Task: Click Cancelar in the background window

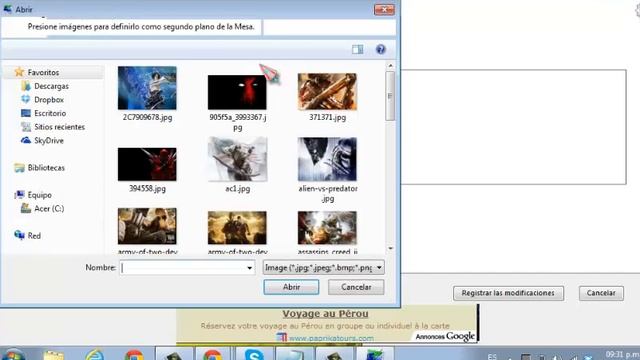Action: click(x=601, y=293)
